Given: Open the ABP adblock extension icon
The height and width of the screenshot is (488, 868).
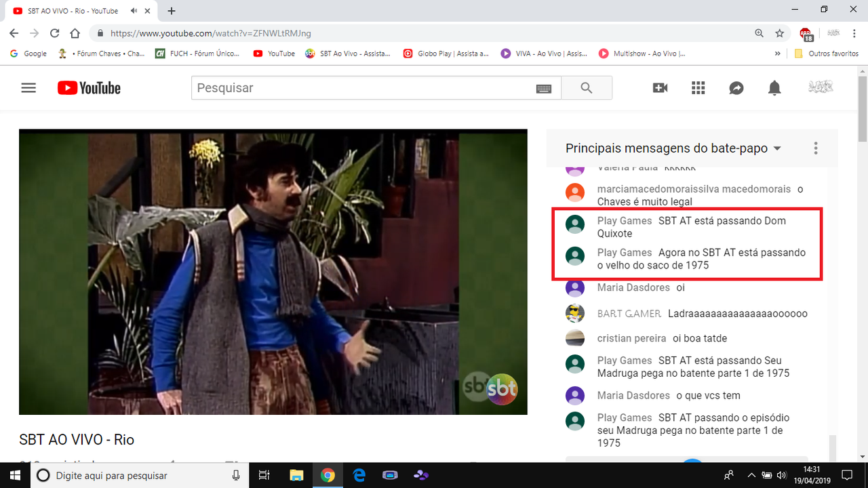Looking at the screenshot, I should click(x=806, y=33).
